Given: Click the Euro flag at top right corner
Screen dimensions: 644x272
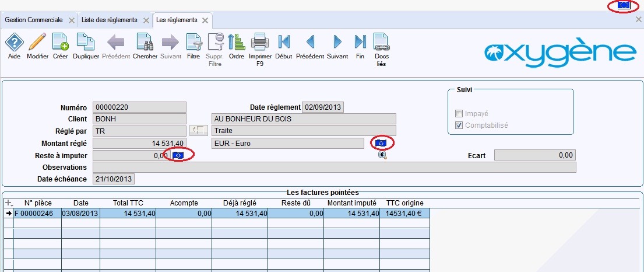Looking at the screenshot, I should 624,5.
